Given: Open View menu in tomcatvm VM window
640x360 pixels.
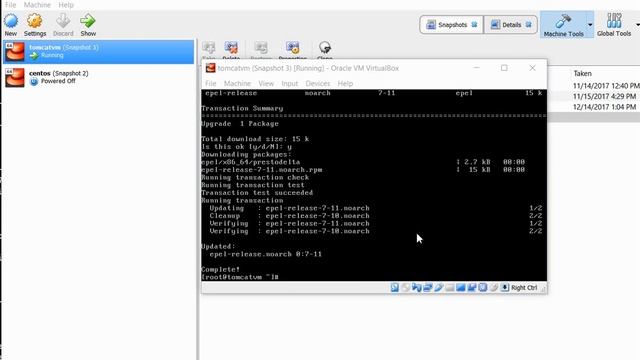Looking at the screenshot, I should (x=266, y=83).
